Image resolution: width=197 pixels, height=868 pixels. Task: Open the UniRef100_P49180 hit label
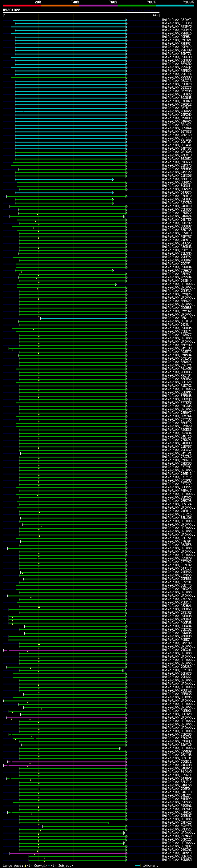coord(177,643)
